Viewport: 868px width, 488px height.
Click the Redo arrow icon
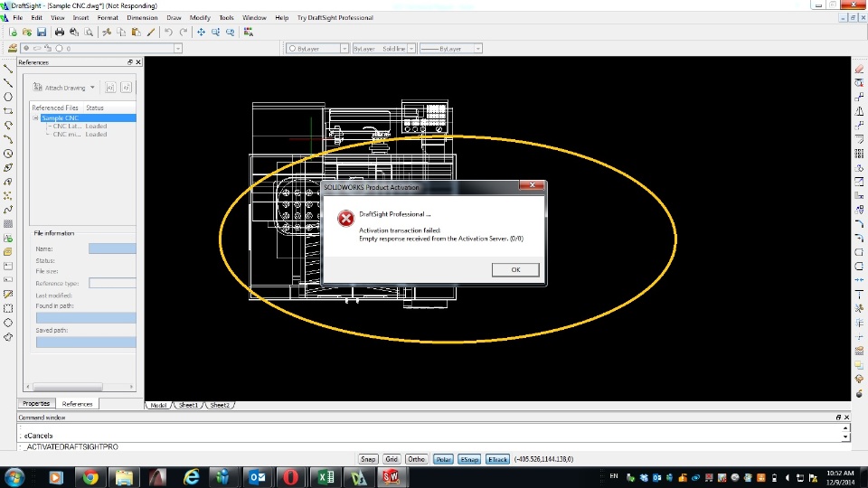pyautogui.click(x=184, y=33)
